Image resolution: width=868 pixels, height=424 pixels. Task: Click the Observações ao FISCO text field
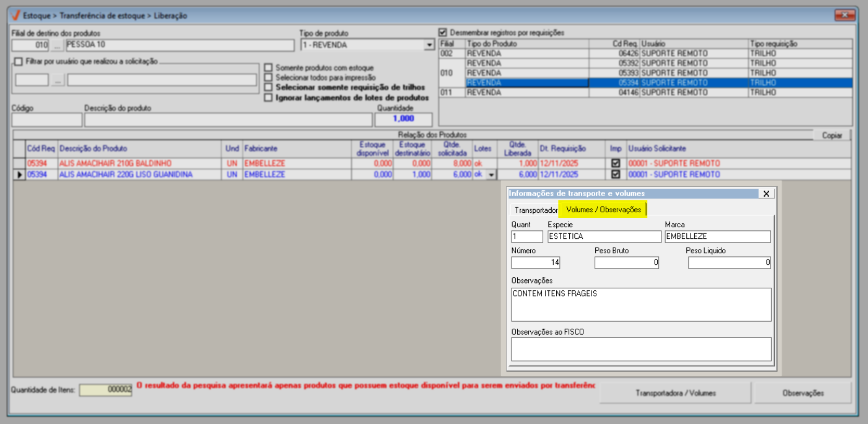point(641,349)
